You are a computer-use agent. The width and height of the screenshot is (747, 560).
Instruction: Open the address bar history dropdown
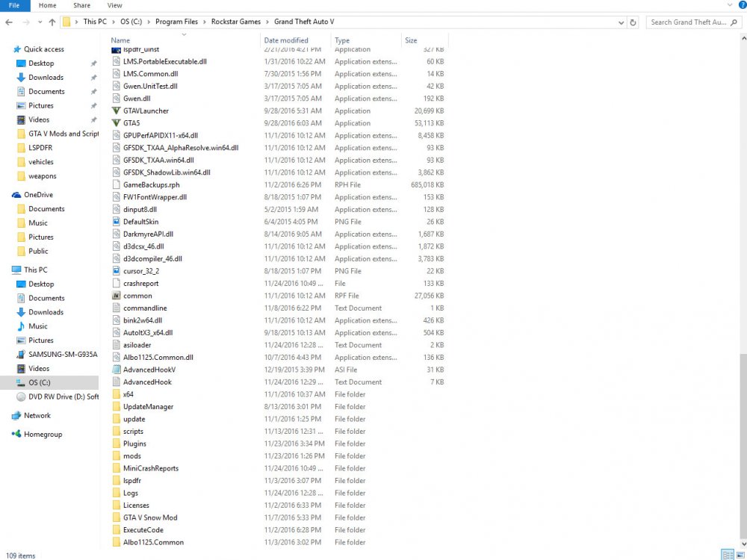[x=621, y=22]
